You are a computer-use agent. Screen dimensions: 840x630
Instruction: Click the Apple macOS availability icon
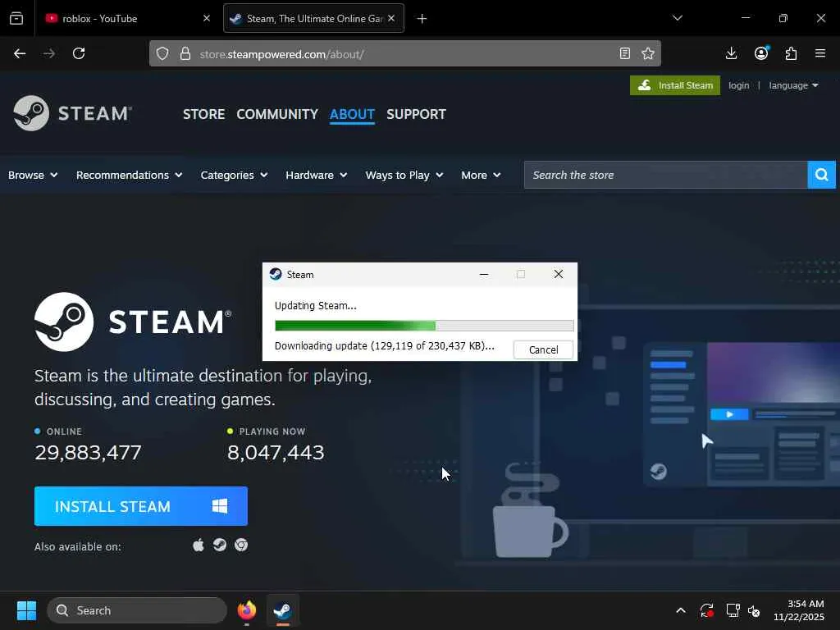(199, 545)
